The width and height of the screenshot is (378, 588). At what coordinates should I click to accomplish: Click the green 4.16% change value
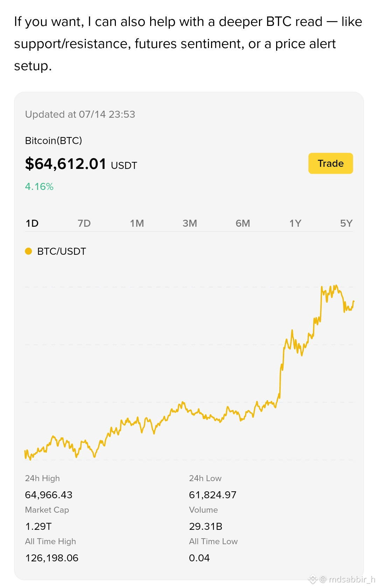click(39, 186)
